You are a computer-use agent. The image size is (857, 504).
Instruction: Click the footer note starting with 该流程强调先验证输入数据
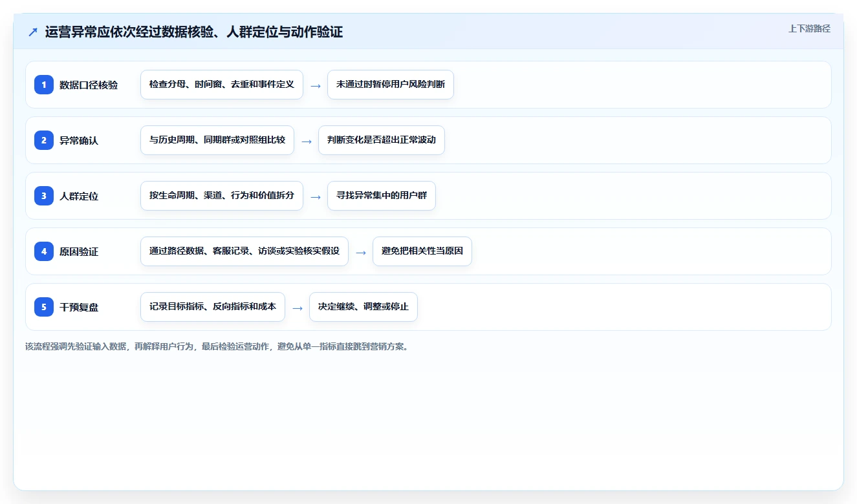coord(217,346)
